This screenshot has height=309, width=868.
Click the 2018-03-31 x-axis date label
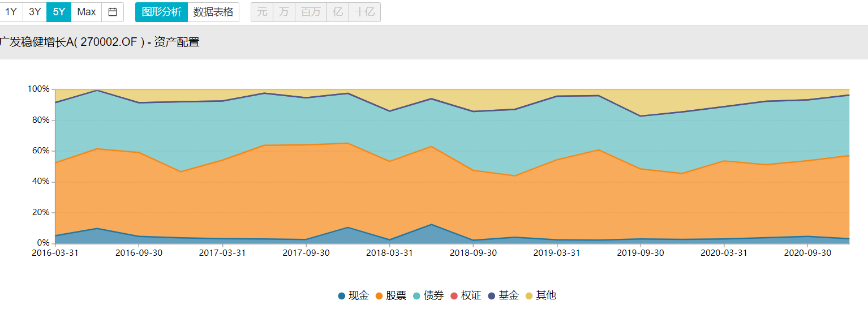coord(389,253)
